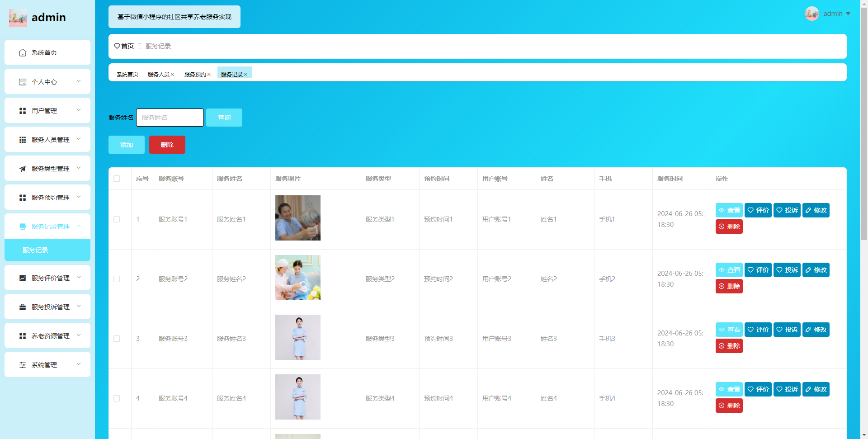The image size is (868, 439).
Task: Click 投诉 button in row 服务账号2
Action: coord(787,270)
